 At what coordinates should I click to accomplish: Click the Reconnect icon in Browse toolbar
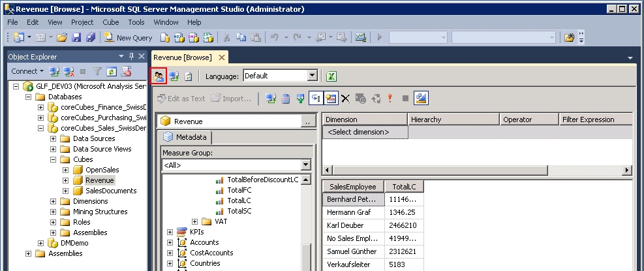(174, 76)
